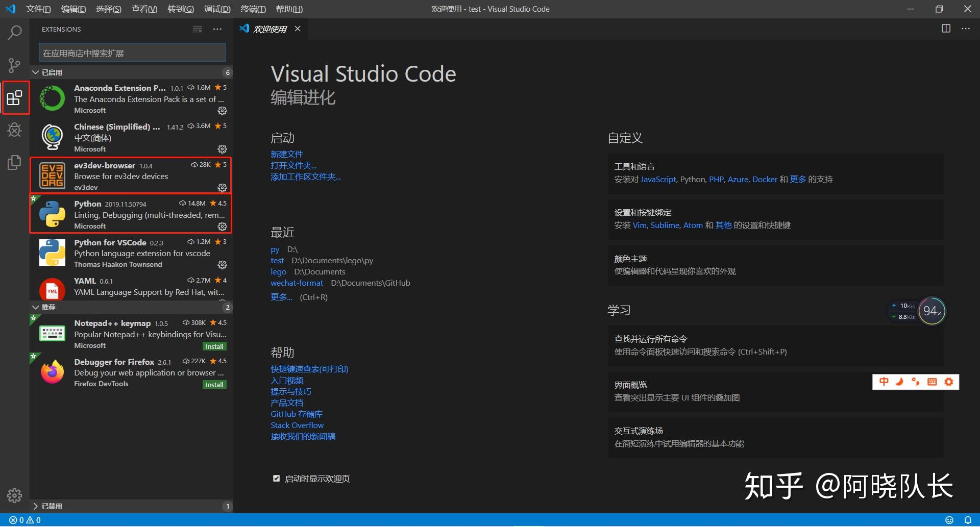Image resolution: width=980 pixels, height=527 pixels.
Task: Open the Source Control view
Action: (x=14, y=65)
